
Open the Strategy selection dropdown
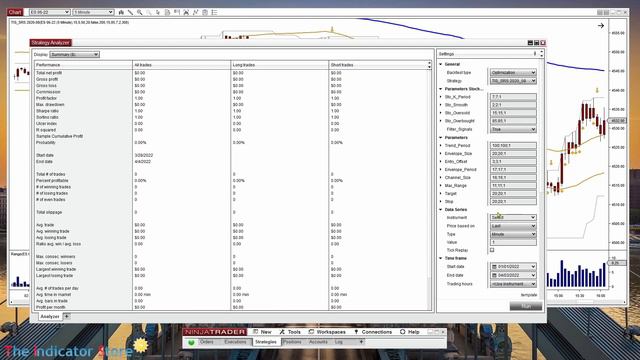pyautogui.click(x=513, y=81)
